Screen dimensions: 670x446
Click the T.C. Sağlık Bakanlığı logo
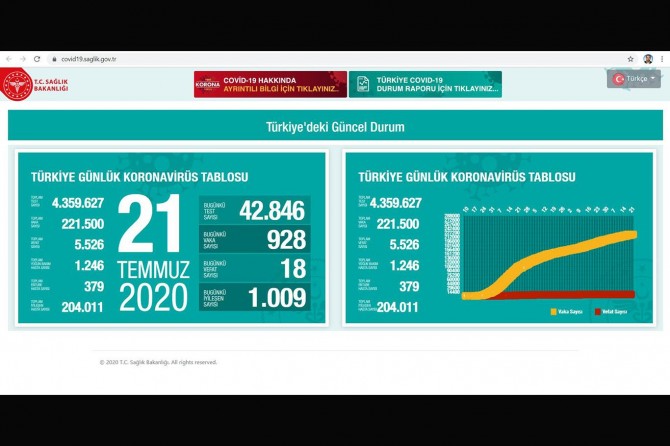(35, 85)
